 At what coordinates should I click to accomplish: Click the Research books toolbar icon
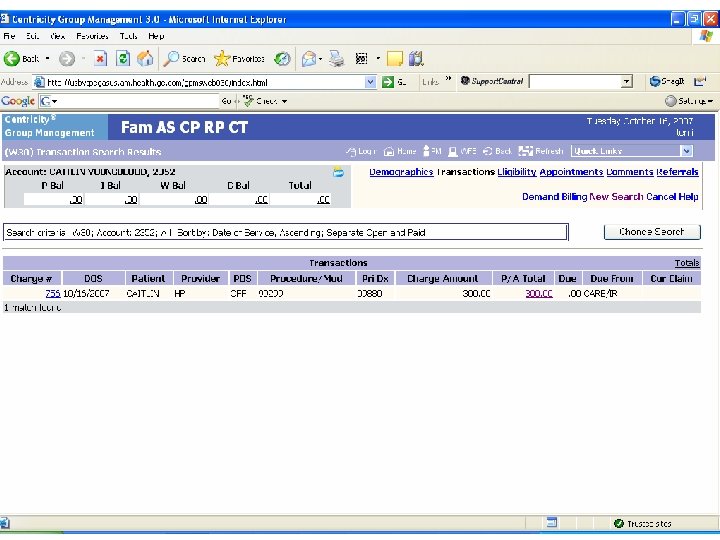coord(416,59)
